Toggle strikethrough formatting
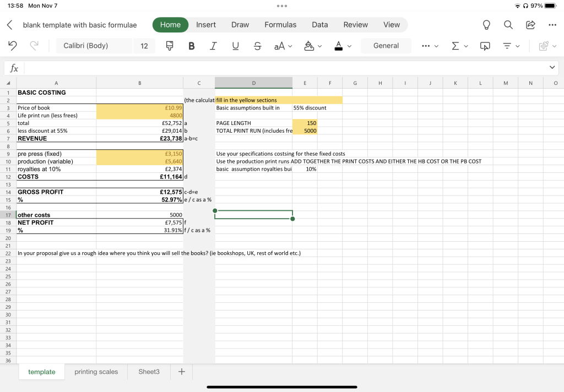The width and height of the screenshot is (564, 392). 257,46
